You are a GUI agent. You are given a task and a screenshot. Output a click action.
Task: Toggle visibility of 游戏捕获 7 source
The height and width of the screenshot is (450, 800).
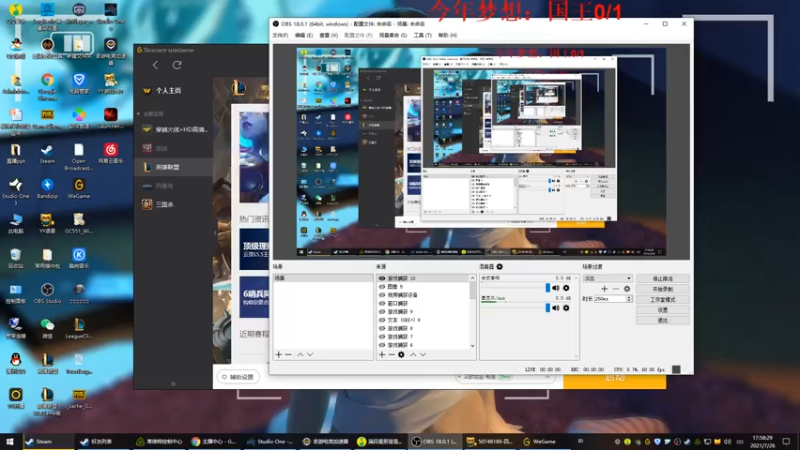click(x=382, y=337)
